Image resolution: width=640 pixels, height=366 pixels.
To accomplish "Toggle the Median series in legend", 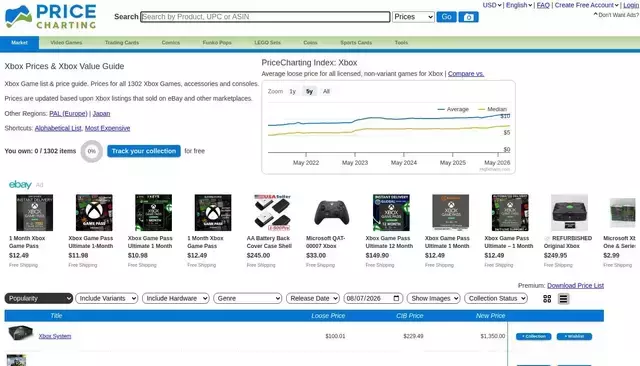I will 492,109.
